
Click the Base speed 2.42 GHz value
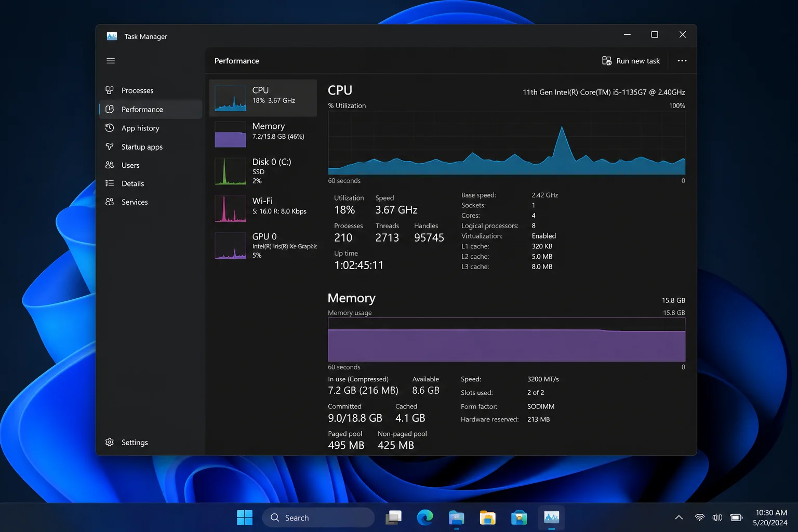[x=545, y=195]
